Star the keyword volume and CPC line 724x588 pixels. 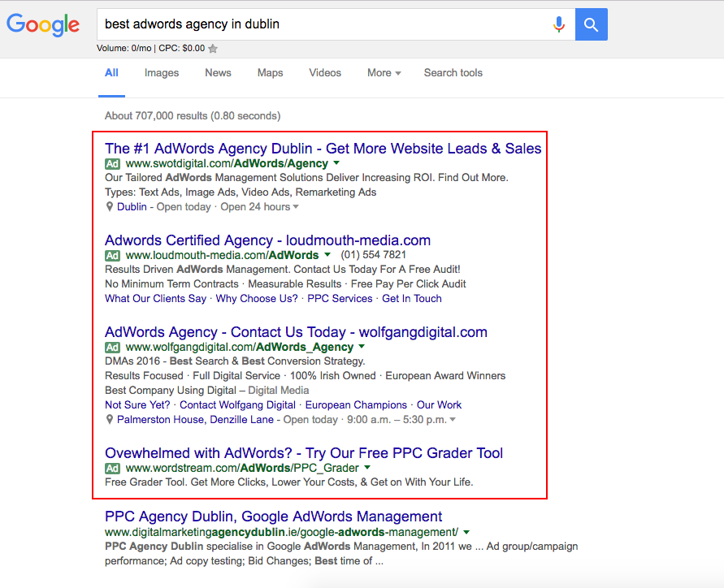pos(213,49)
